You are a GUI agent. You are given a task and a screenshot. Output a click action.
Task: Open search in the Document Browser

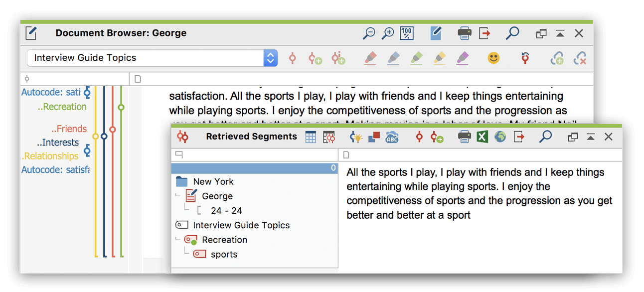pos(512,33)
